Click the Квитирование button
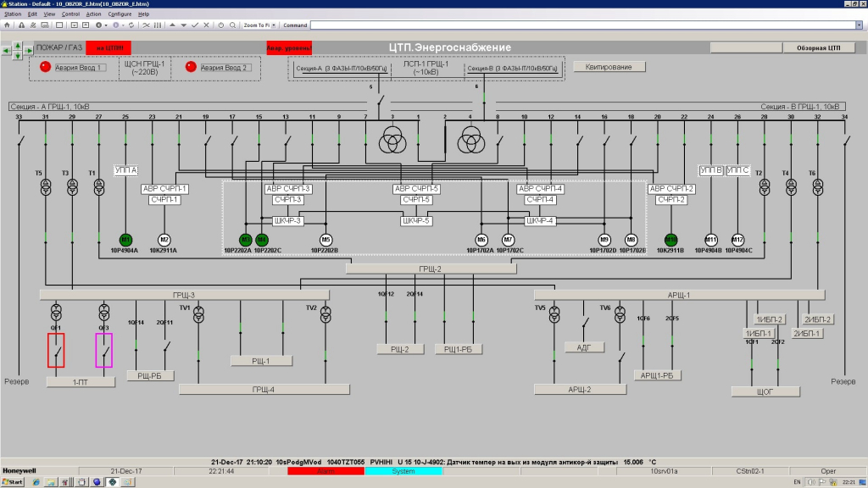The height and width of the screenshot is (488, 868). (x=609, y=67)
